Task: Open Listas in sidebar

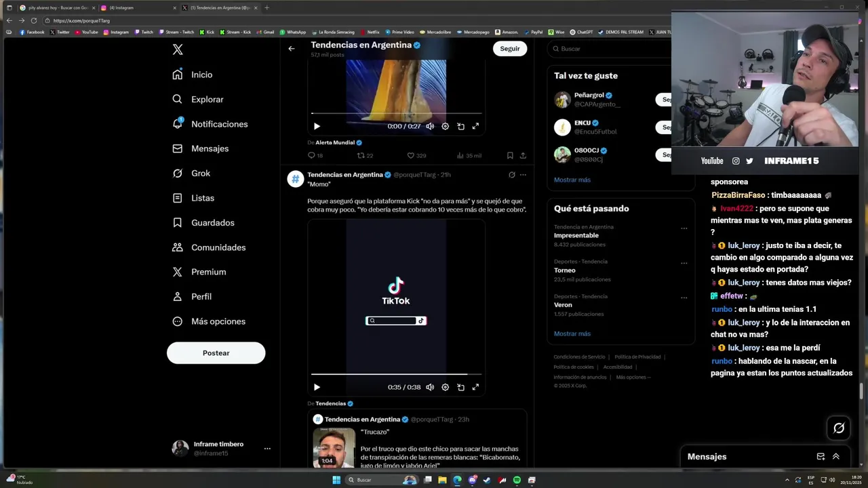Action: coord(193,198)
